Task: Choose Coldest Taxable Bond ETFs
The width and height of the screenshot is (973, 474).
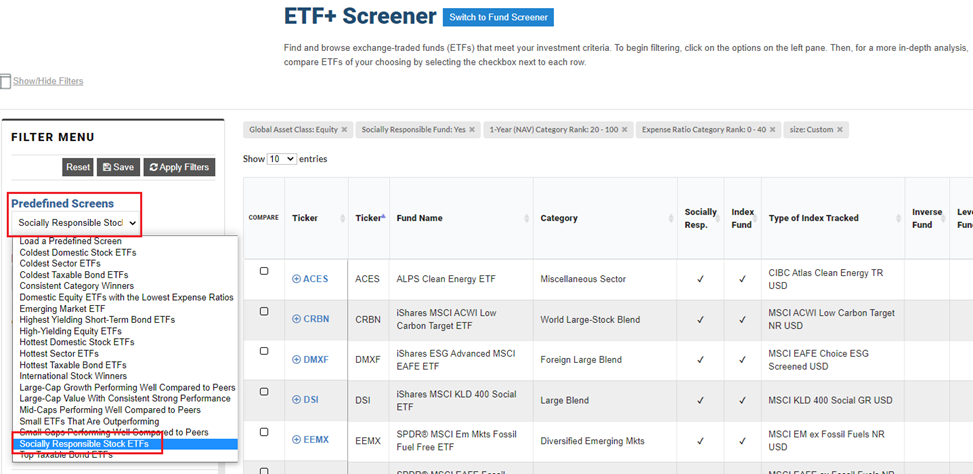Action: pos(125,275)
